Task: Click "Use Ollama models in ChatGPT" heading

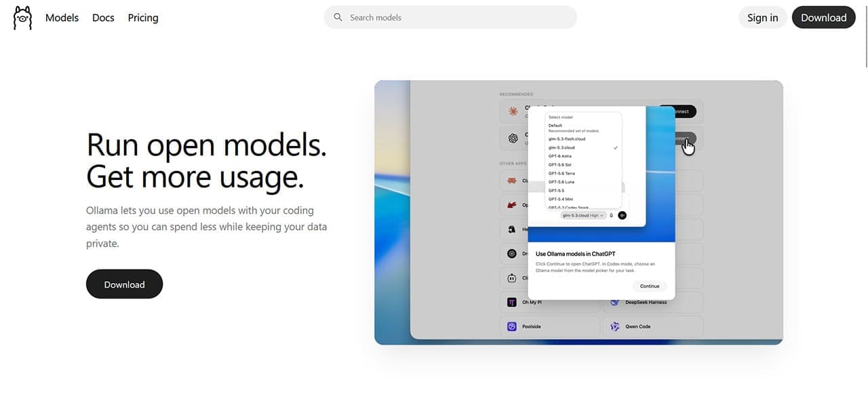Action: point(576,254)
